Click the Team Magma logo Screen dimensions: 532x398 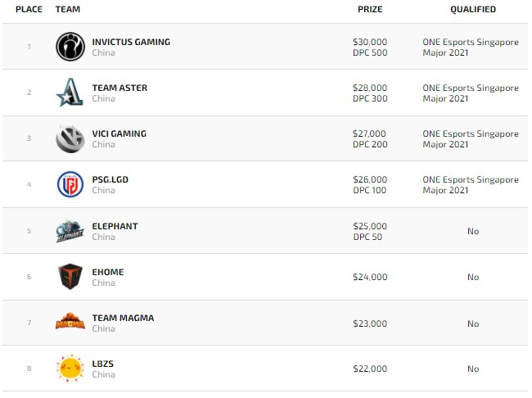70,323
